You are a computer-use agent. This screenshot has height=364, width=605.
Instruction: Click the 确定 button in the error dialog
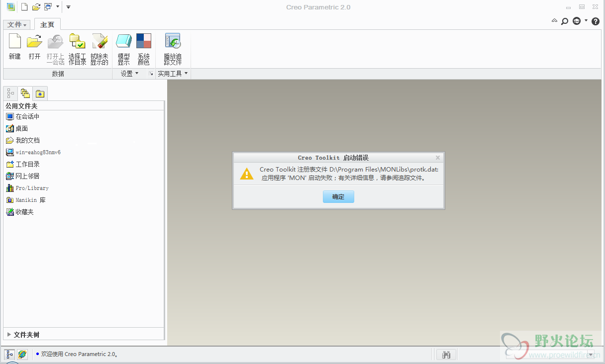coord(338,196)
